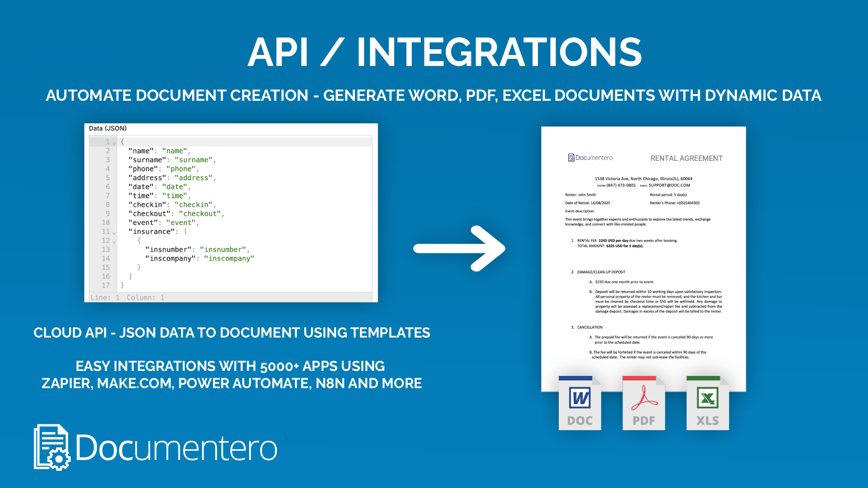This screenshot has height=488, width=868.
Task: Click the Data (JSON) label
Action: coord(108,128)
